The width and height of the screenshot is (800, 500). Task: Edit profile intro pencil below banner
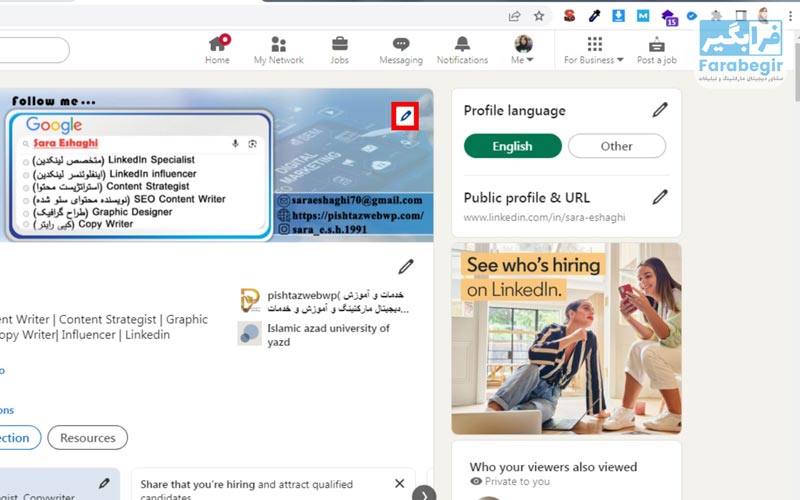pyautogui.click(x=406, y=266)
